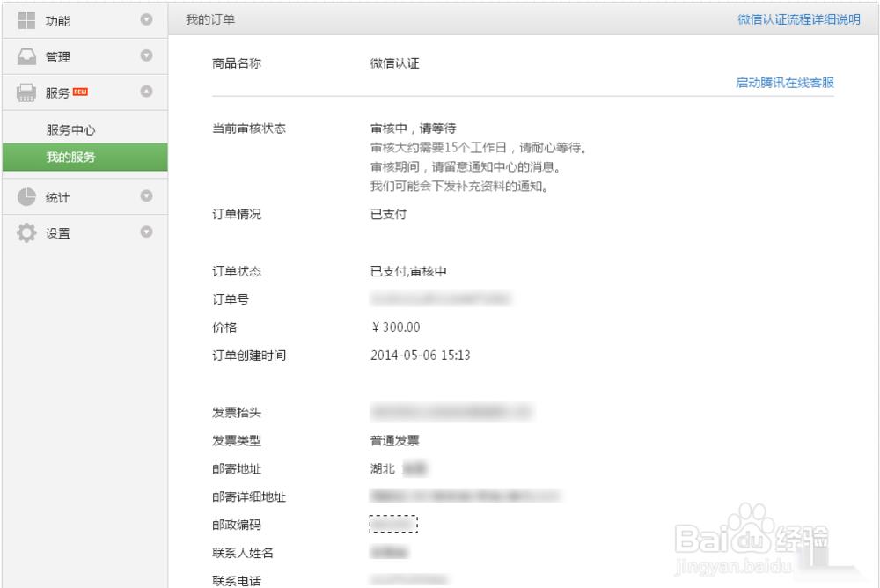The image size is (880, 588).
Task: Click the 发票抬头 label
Action: [237, 413]
